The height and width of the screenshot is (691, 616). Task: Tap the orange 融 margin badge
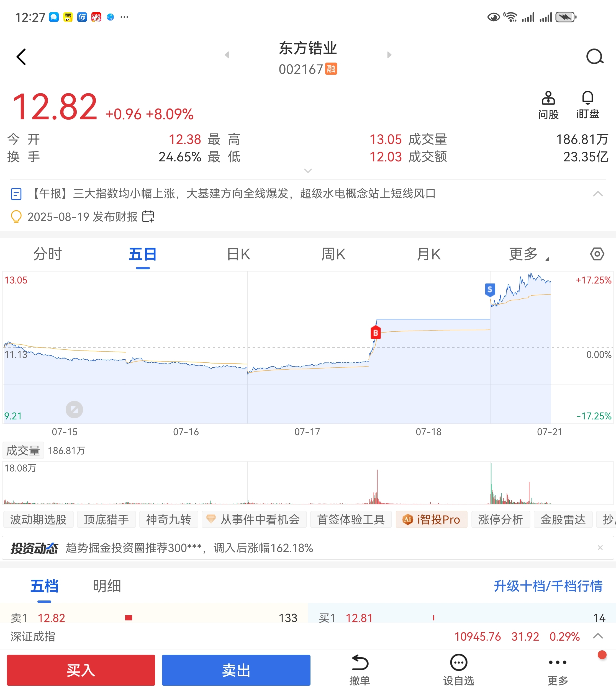click(x=331, y=69)
